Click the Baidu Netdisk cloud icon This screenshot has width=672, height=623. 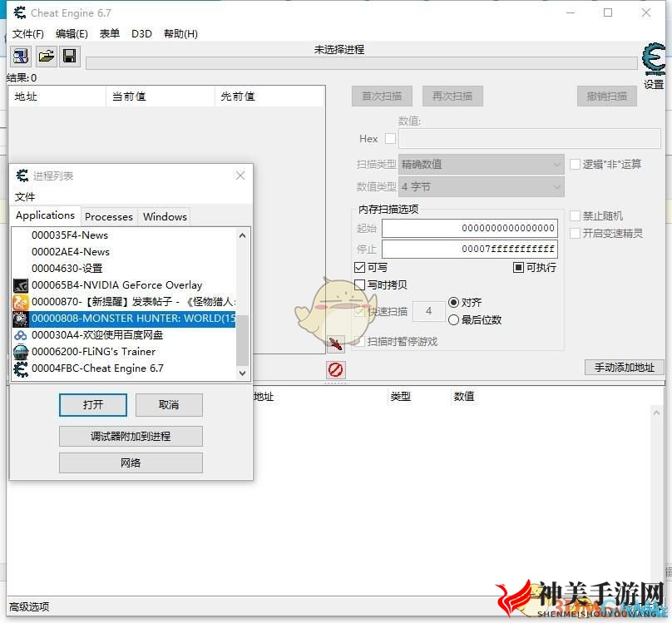[21, 335]
